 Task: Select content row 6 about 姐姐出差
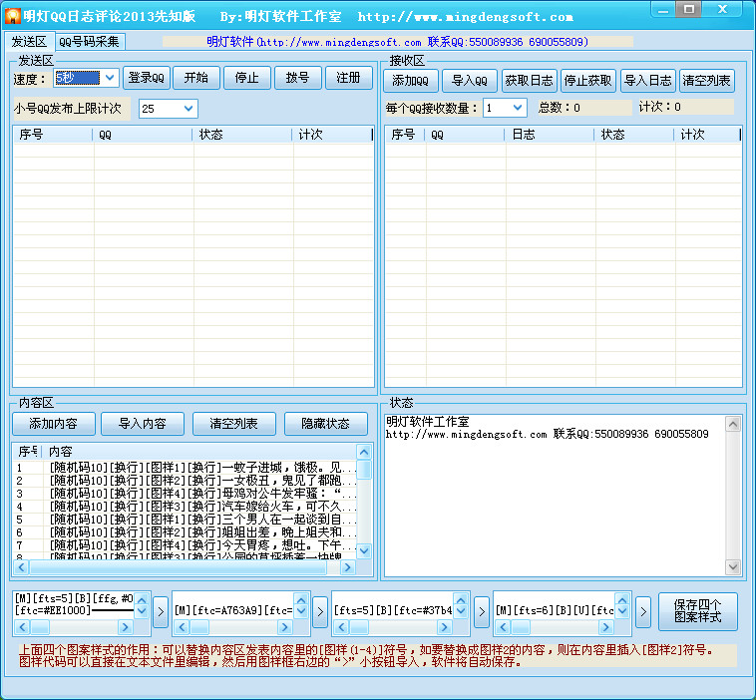click(186, 532)
